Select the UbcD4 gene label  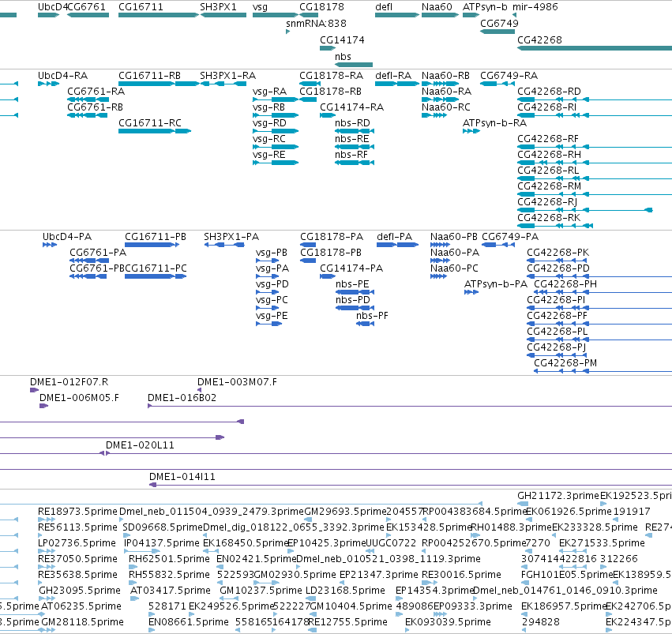(53, 7)
